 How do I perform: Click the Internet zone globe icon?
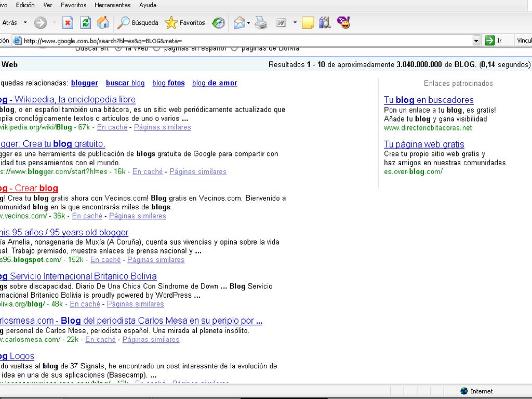[x=464, y=391]
